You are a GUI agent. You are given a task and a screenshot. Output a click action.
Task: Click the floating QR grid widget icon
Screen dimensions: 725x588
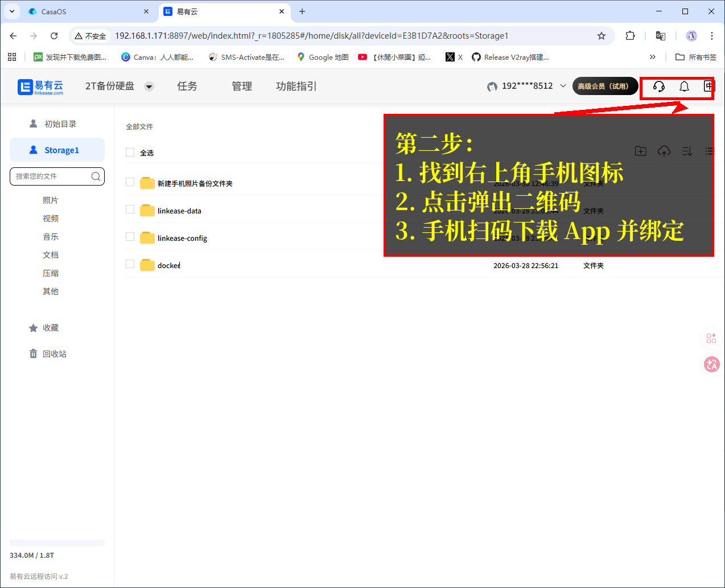(711, 338)
